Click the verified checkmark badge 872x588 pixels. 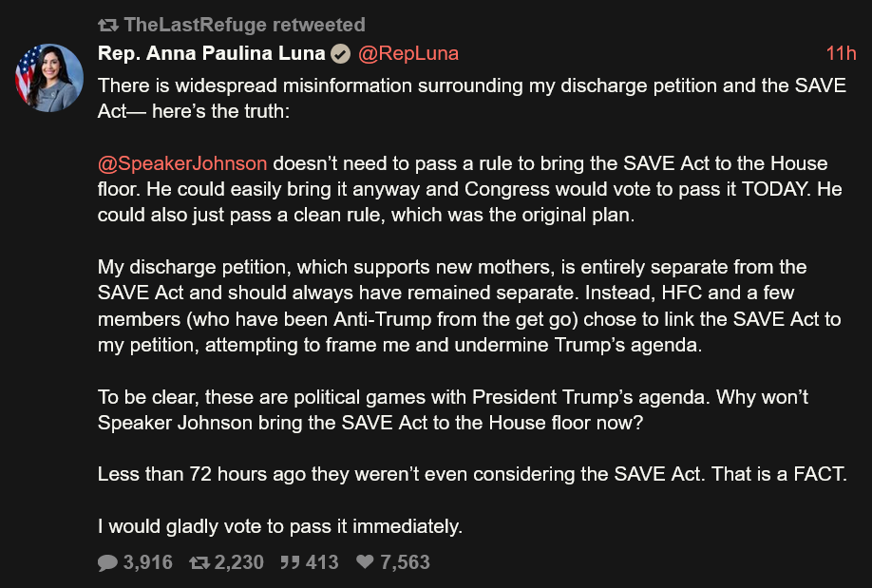(340, 54)
